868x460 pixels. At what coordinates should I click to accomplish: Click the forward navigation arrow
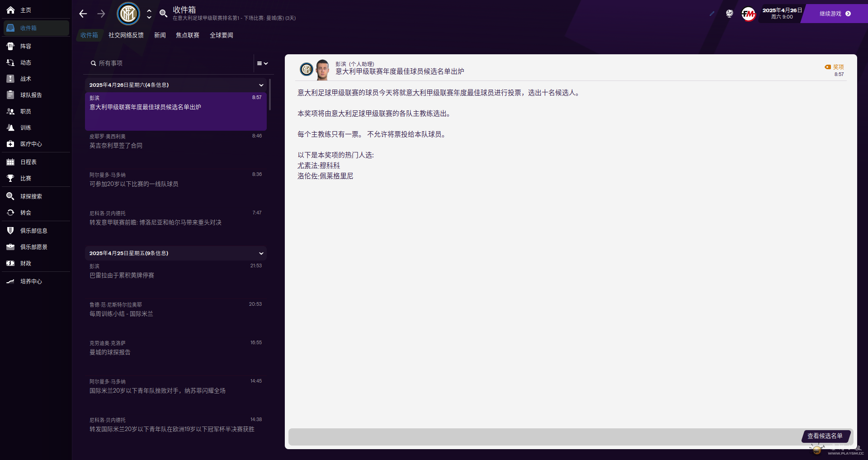[101, 14]
